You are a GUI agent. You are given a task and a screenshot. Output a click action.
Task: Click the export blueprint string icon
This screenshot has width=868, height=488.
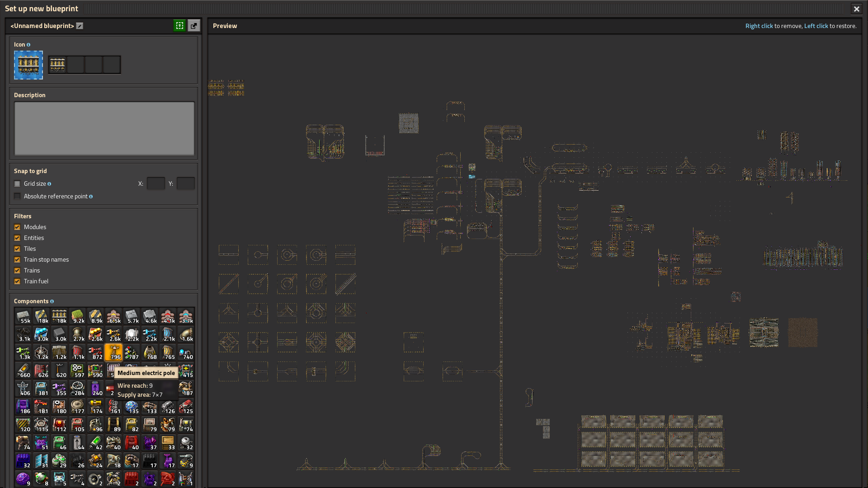click(194, 25)
